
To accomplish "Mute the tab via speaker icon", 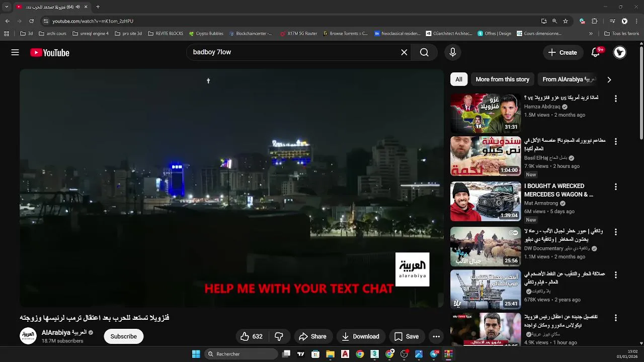I will [77, 7].
